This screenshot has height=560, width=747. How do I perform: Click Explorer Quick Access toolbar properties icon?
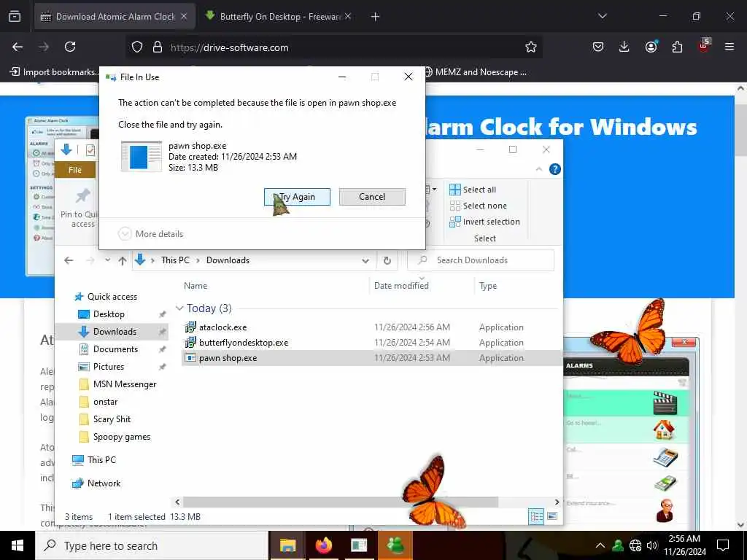pyautogui.click(x=90, y=150)
